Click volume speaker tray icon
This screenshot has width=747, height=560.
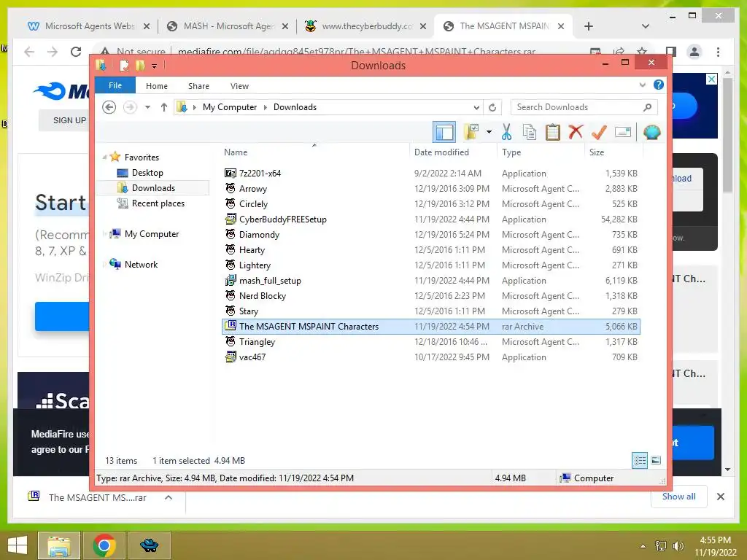(678, 546)
